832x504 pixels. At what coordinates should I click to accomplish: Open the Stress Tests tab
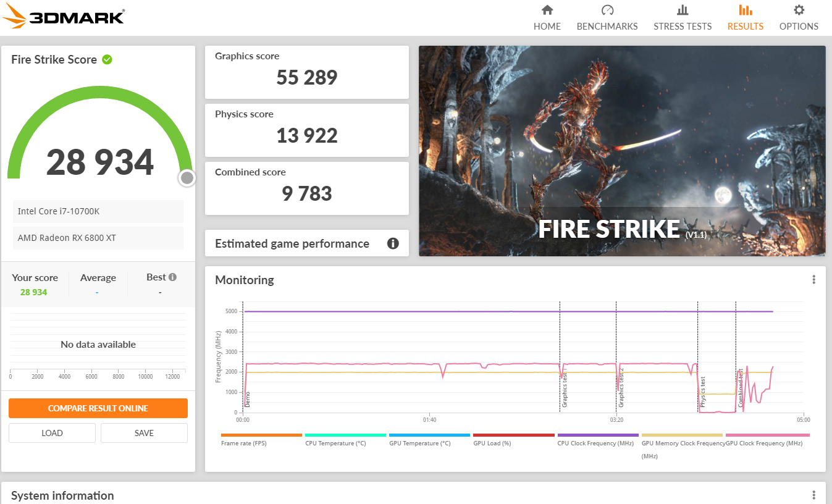(683, 18)
